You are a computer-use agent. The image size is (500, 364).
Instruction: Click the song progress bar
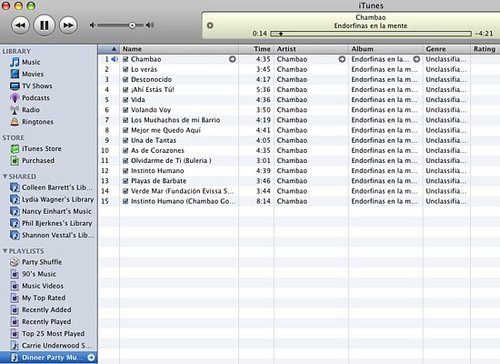pos(371,34)
